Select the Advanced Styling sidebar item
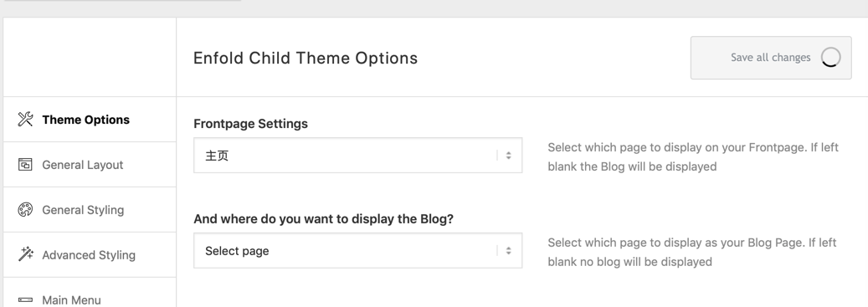This screenshot has width=868, height=307. 90,255
